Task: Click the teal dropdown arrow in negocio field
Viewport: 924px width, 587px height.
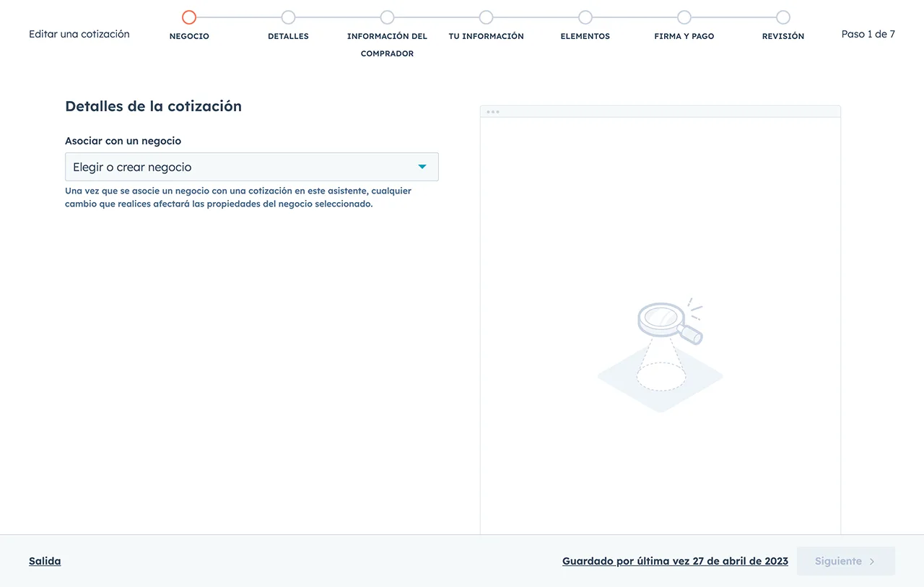Action: click(422, 167)
